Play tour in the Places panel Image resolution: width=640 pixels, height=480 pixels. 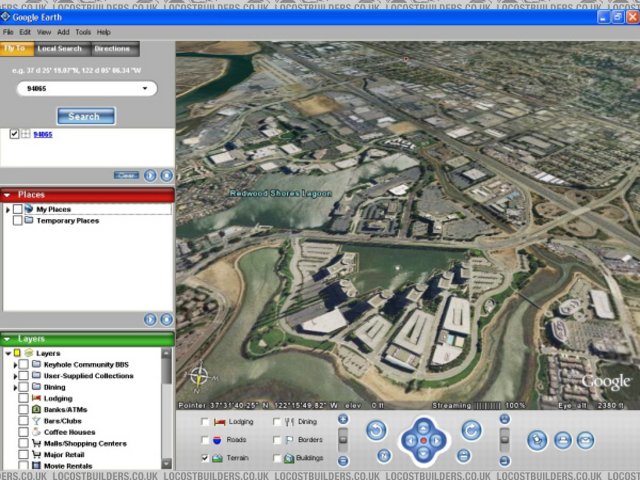click(x=150, y=319)
